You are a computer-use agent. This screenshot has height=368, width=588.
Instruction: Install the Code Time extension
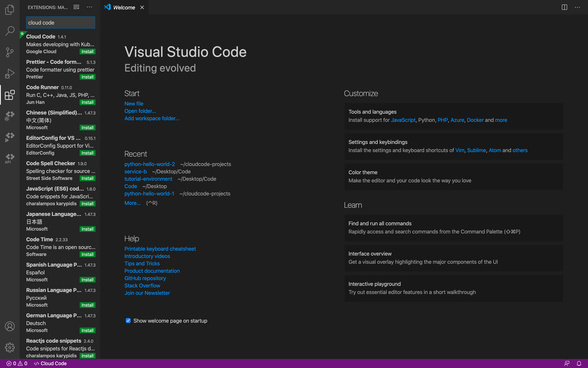[x=87, y=254]
